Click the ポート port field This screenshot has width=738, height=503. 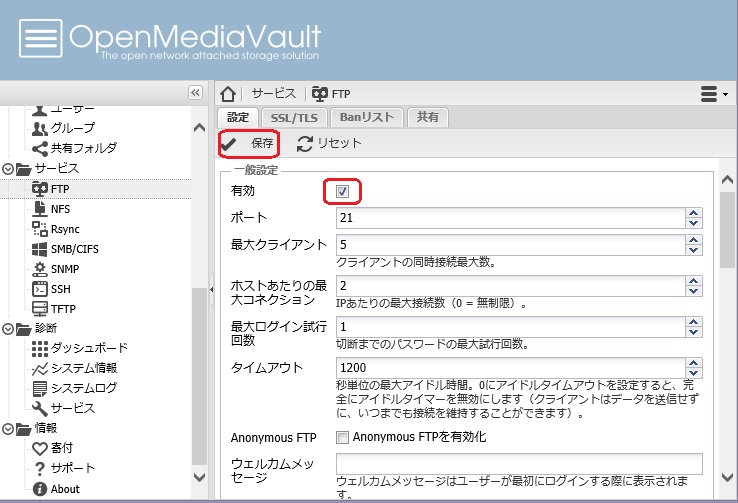(511, 218)
